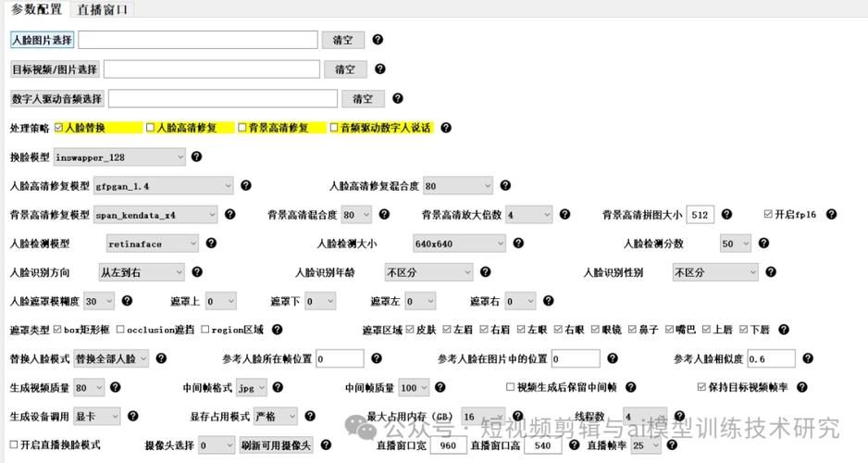Click the 目标视频/图片选择 button
The width and height of the screenshot is (868, 463).
54,69
